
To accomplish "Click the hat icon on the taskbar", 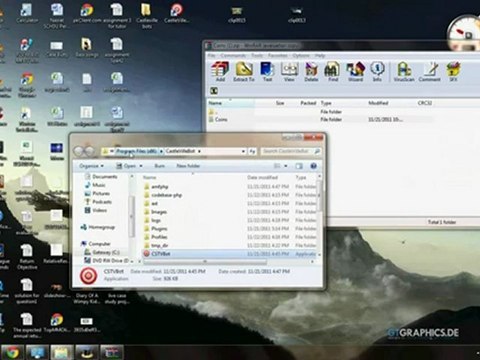I will (87, 352).
